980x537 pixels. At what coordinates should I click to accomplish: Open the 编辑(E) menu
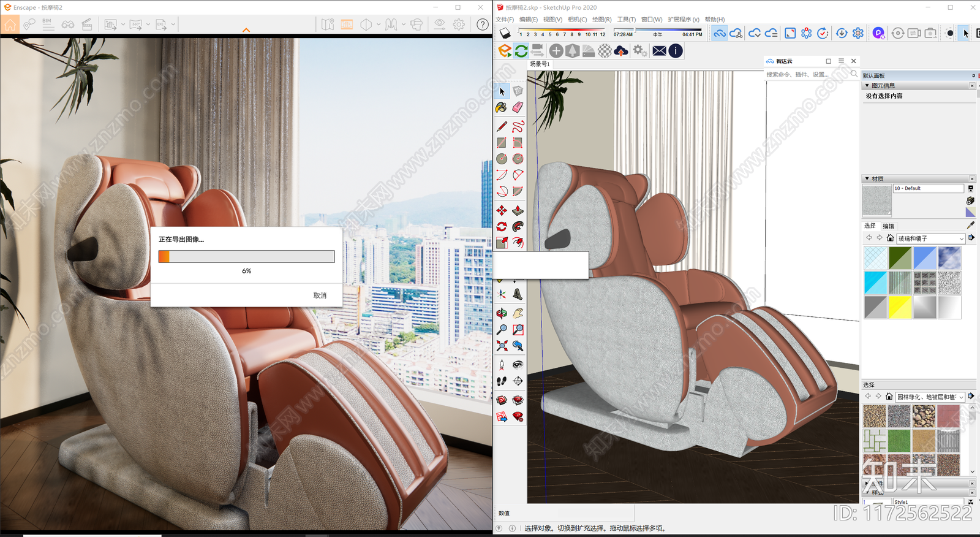(528, 20)
